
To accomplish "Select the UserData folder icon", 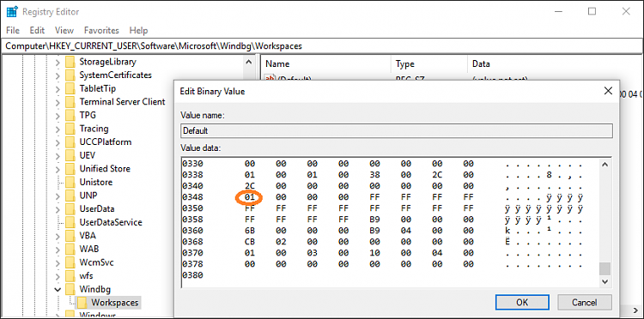I will coord(71,208).
